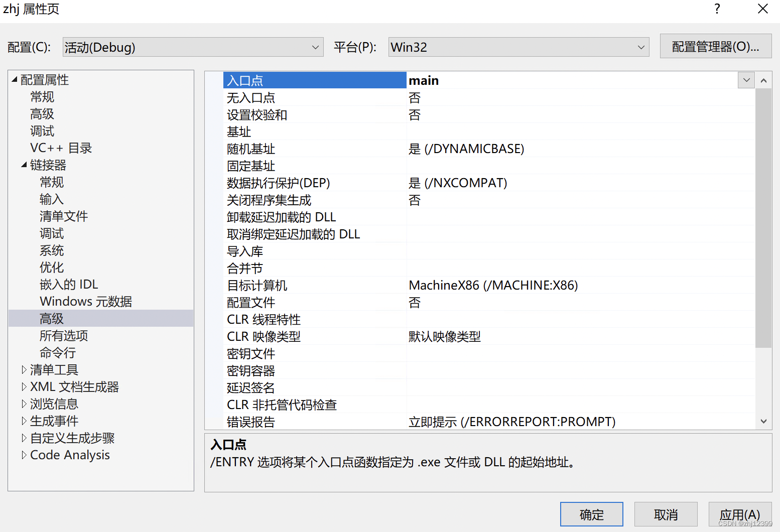Open the 入口点 value dropdown arrow
The width and height of the screenshot is (780, 532).
pyautogui.click(x=746, y=80)
